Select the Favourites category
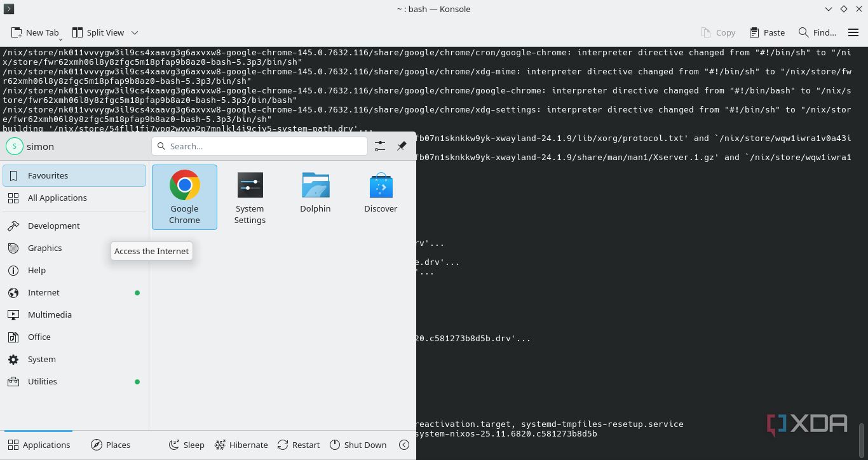The image size is (868, 460). tap(74, 175)
